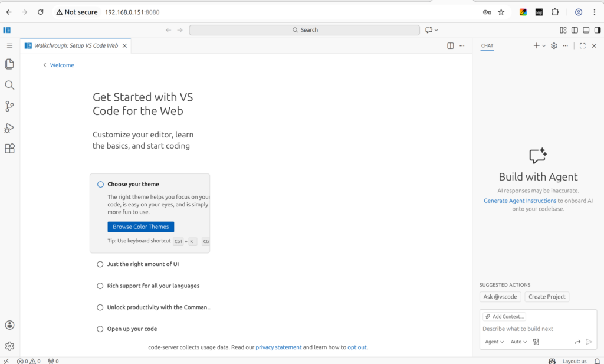Click the Configure Tools icon in chat input

coord(536,342)
